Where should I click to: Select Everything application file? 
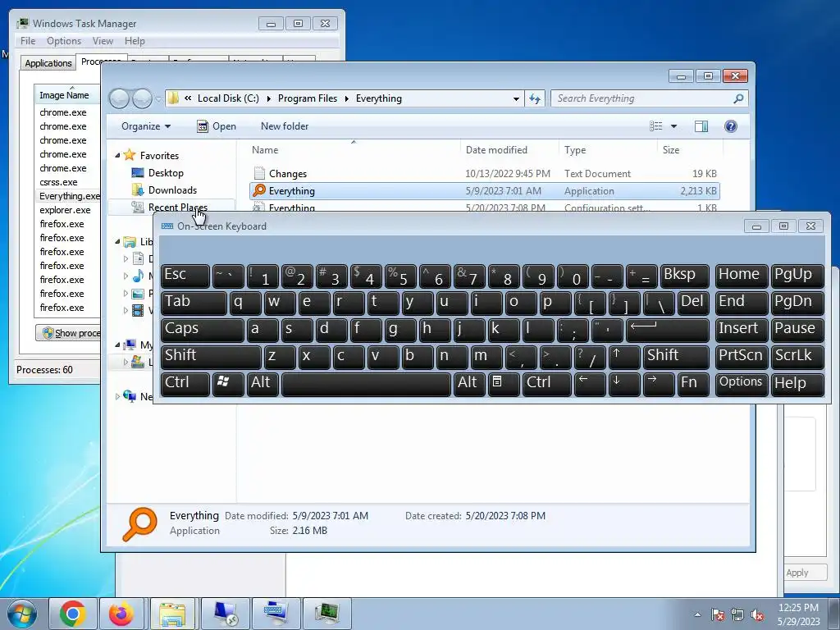point(484,190)
